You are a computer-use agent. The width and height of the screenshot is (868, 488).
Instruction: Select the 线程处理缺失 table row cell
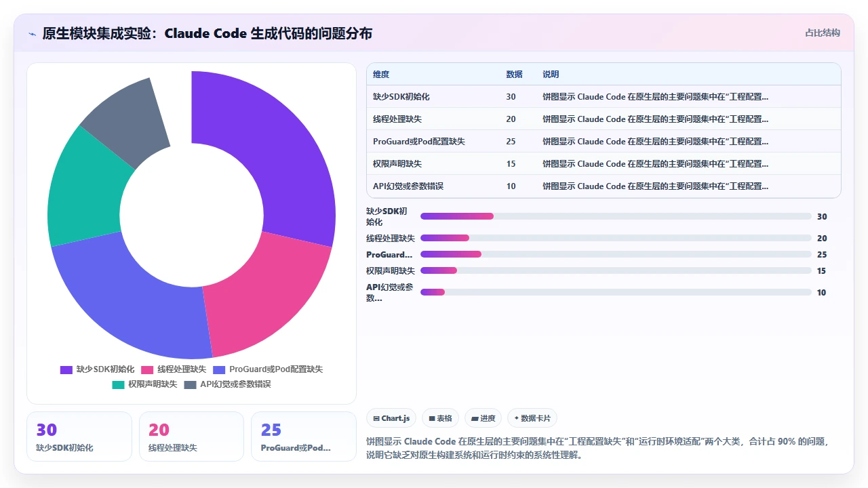click(x=397, y=119)
